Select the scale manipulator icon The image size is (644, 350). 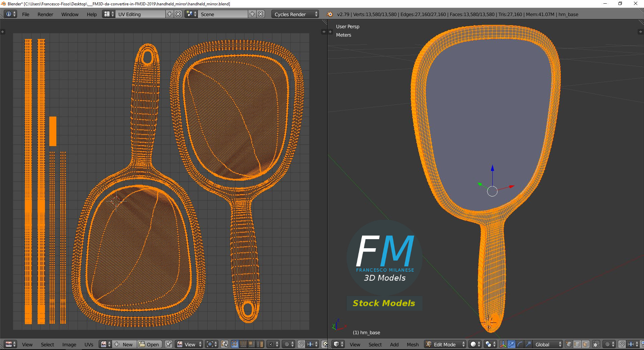(x=528, y=344)
